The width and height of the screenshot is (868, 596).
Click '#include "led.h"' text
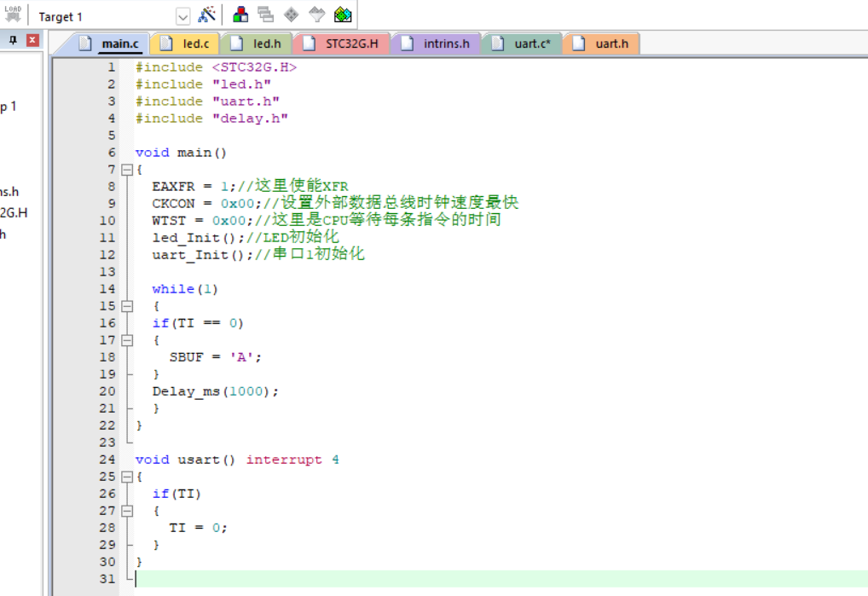click(x=203, y=84)
